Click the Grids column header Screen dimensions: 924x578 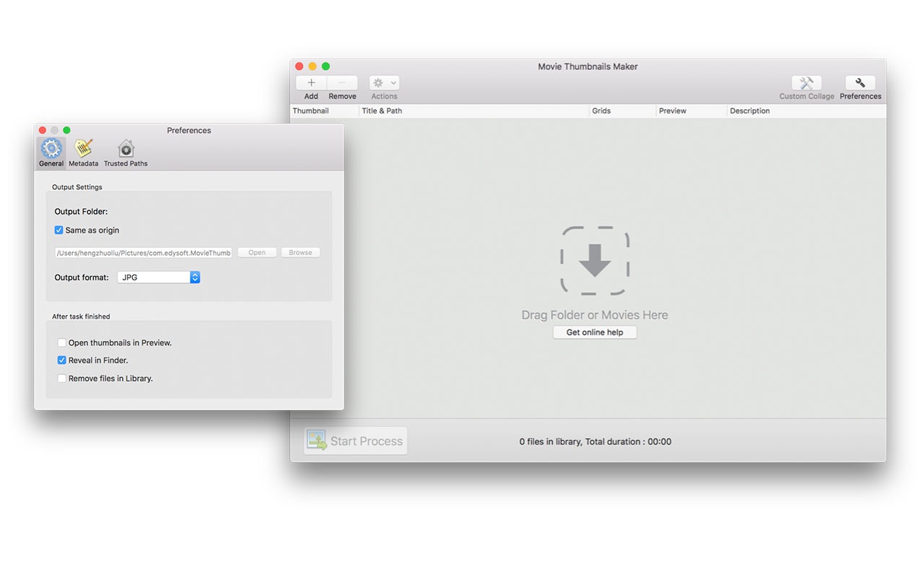pyautogui.click(x=622, y=111)
